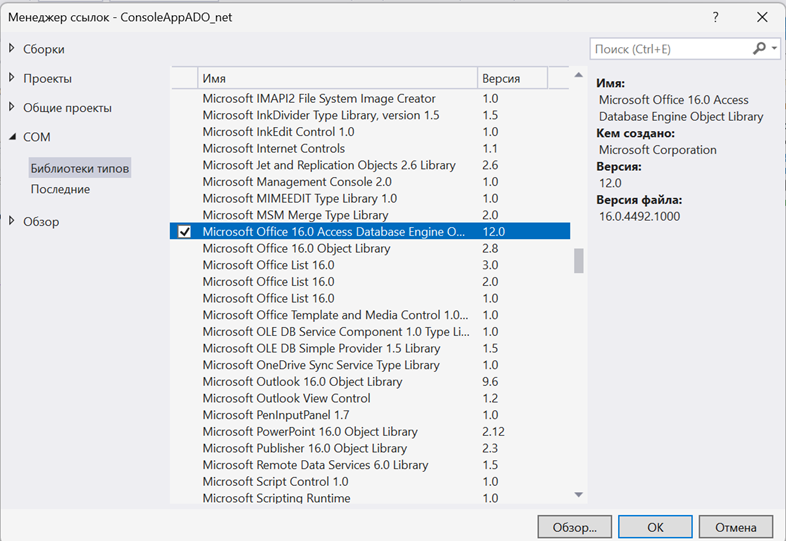Expand the Обзор tree node

[12, 221]
